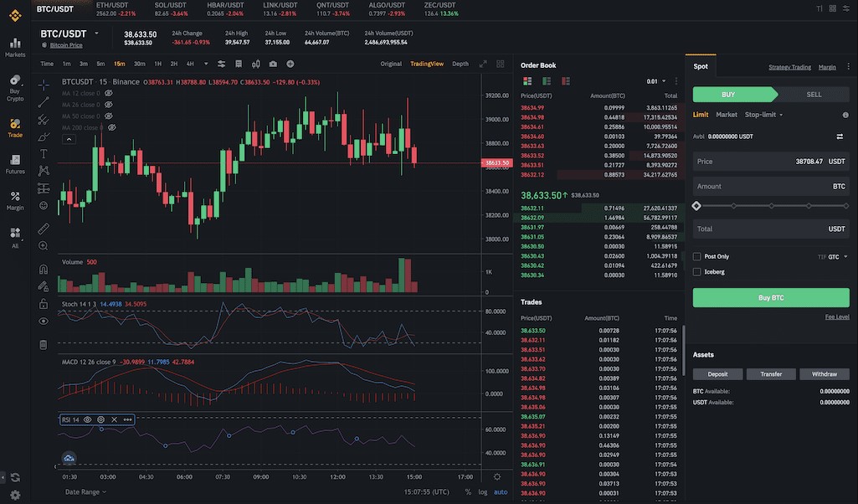Viewport: 858px width, 504px height.
Task: Show only sell orders in Order Book
Action: [x=565, y=81]
